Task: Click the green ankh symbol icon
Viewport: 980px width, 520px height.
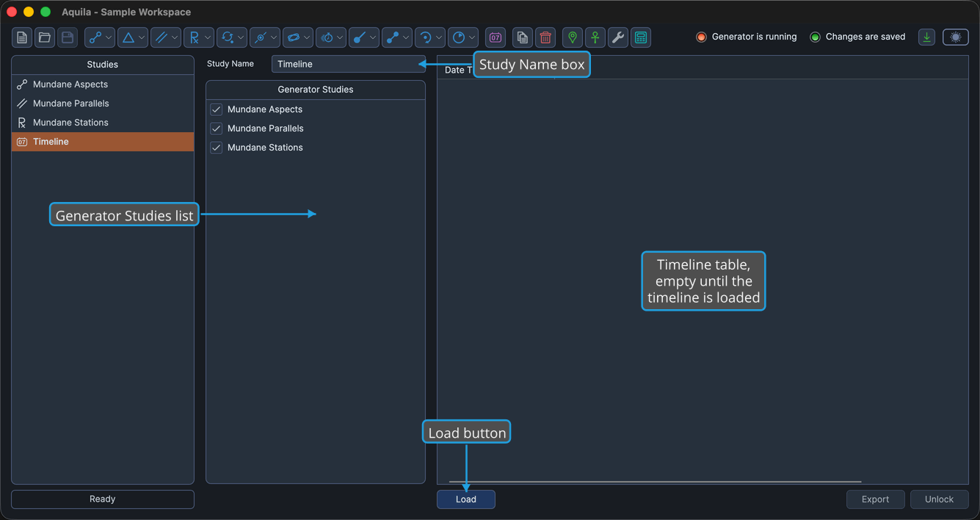Action: tap(595, 37)
